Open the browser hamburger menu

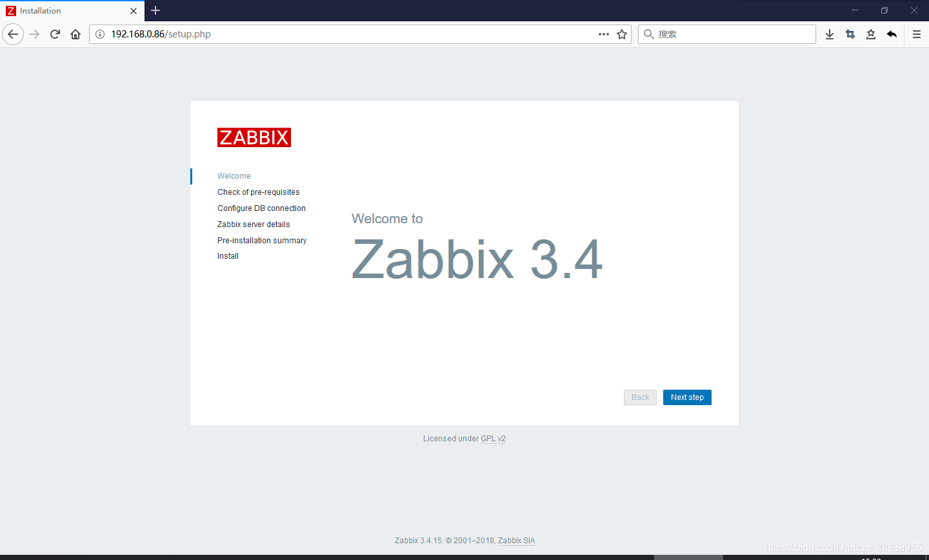917,34
